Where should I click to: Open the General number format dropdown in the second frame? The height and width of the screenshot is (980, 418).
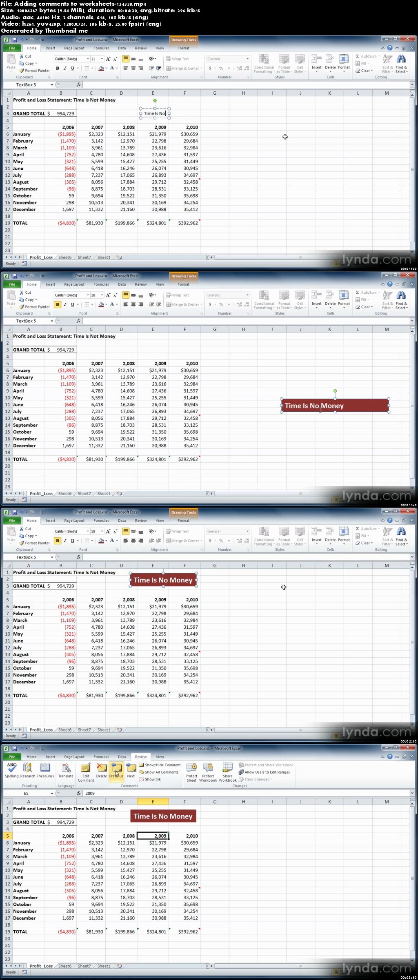click(247, 295)
